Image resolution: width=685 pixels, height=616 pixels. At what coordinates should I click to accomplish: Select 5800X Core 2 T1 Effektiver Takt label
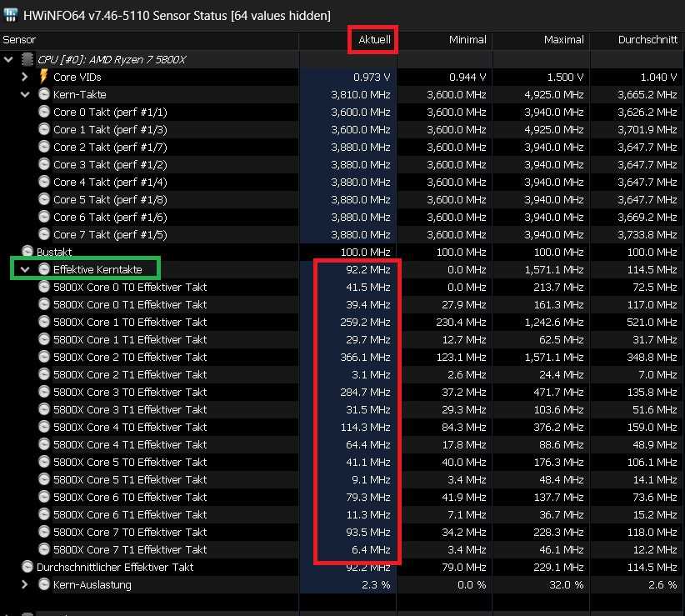pos(130,374)
